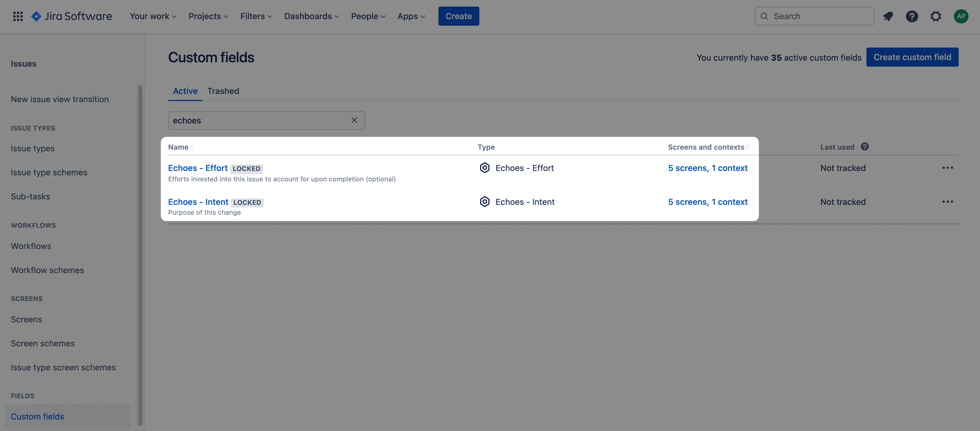This screenshot has width=980, height=431.
Task: Clear the echoes filter text
Action: (354, 120)
